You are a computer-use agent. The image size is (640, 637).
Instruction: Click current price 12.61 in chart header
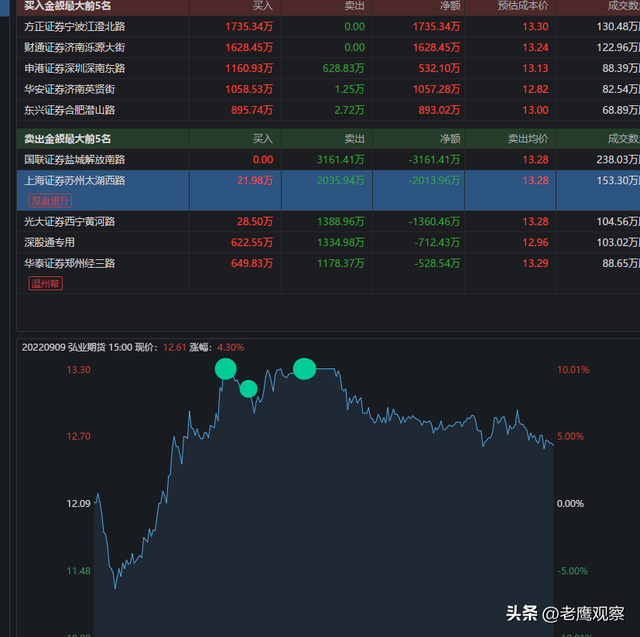click(x=174, y=347)
